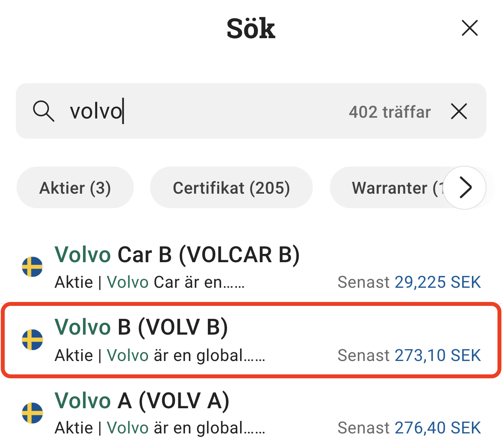The width and height of the screenshot is (503, 448).
Task: Click Swedish flag beside Volvo B
Action: coord(32,340)
